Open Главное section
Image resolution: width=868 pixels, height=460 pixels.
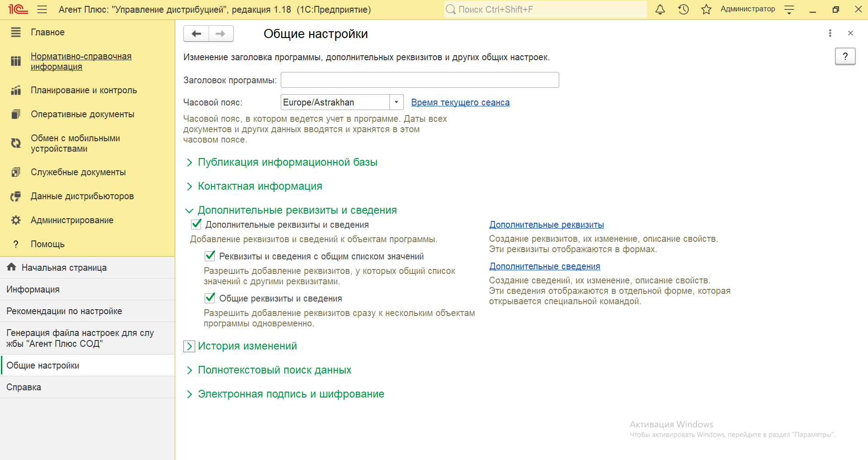(48, 32)
